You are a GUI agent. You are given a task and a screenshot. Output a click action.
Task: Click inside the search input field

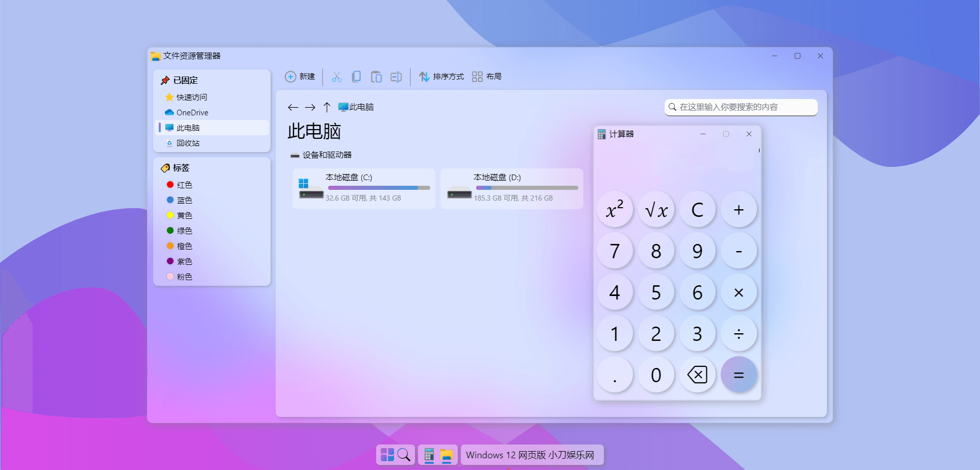pyautogui.click(x=740, y=107)
